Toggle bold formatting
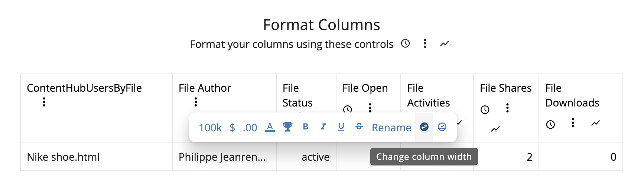644x187 pixels. (306, 127)
